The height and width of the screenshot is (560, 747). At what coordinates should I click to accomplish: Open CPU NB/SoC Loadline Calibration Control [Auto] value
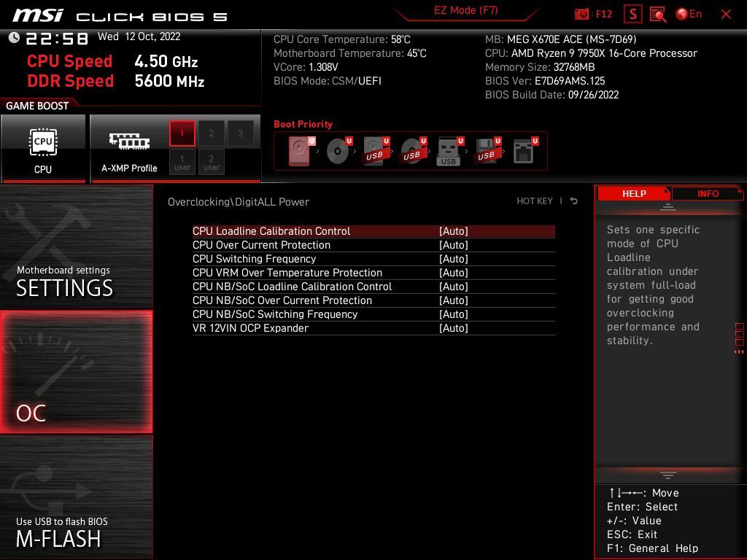tap(454, 286)
